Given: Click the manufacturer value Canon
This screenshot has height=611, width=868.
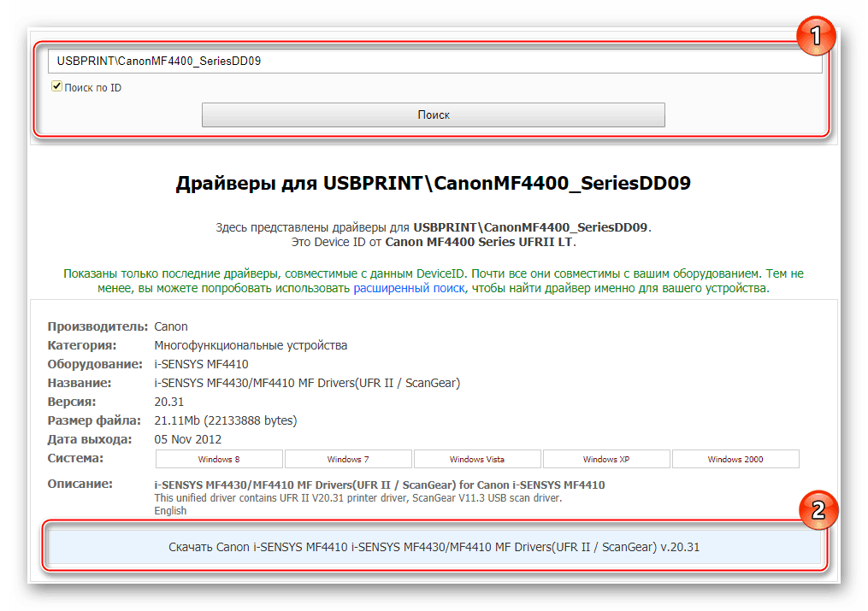Looking at the screenshot, I should [x=171, y=326].
